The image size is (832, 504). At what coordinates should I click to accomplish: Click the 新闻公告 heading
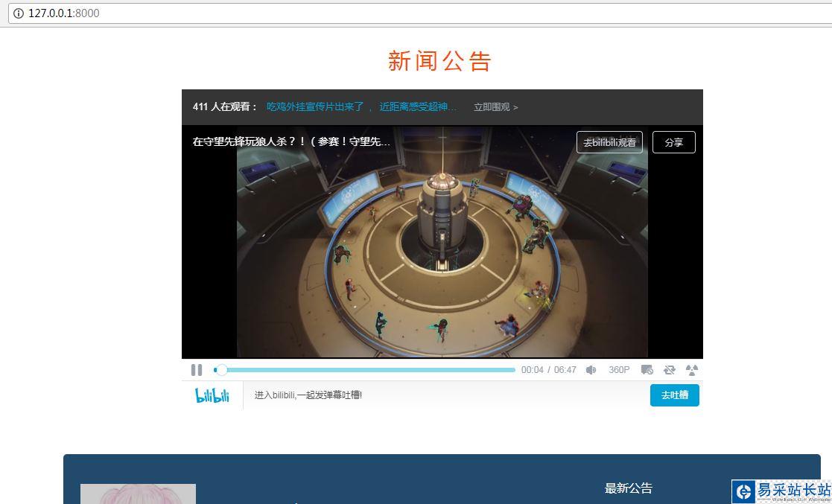(x=440, y=60)
